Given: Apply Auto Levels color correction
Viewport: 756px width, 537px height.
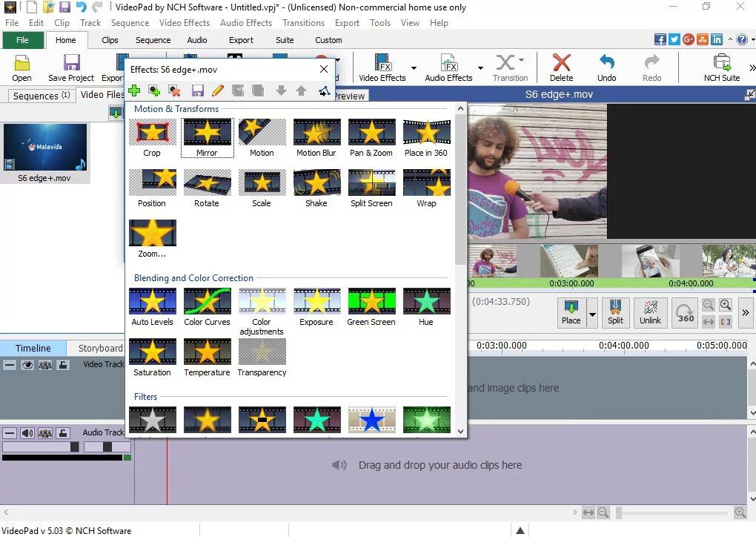Looking at the screenshot, I should pyautogui.click(x=152, y=307).
